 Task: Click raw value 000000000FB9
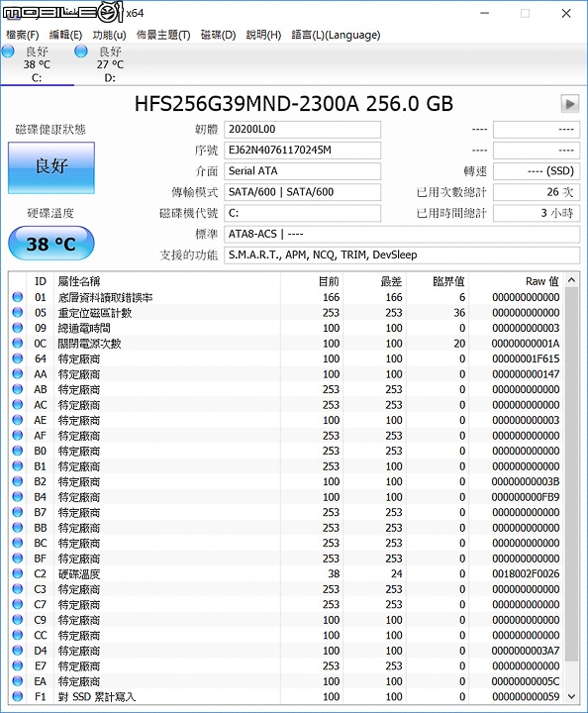pyautogui.click(x=526, y=497)
